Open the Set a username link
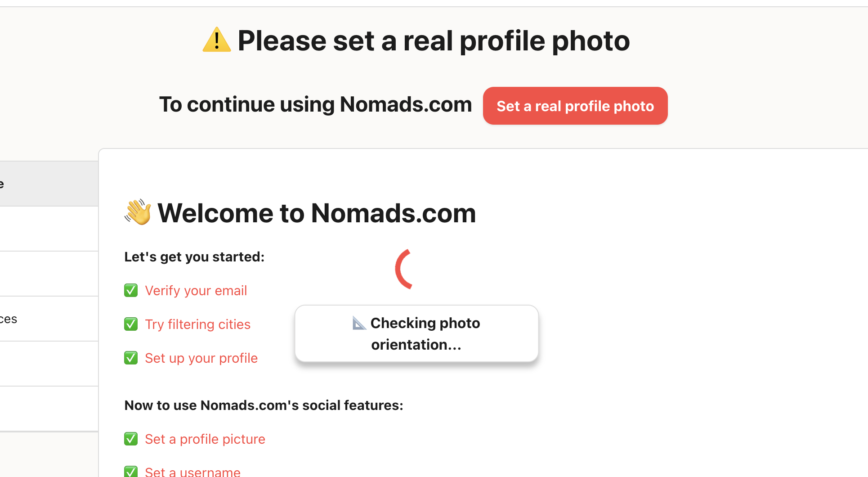 click(x=192, y=472)
